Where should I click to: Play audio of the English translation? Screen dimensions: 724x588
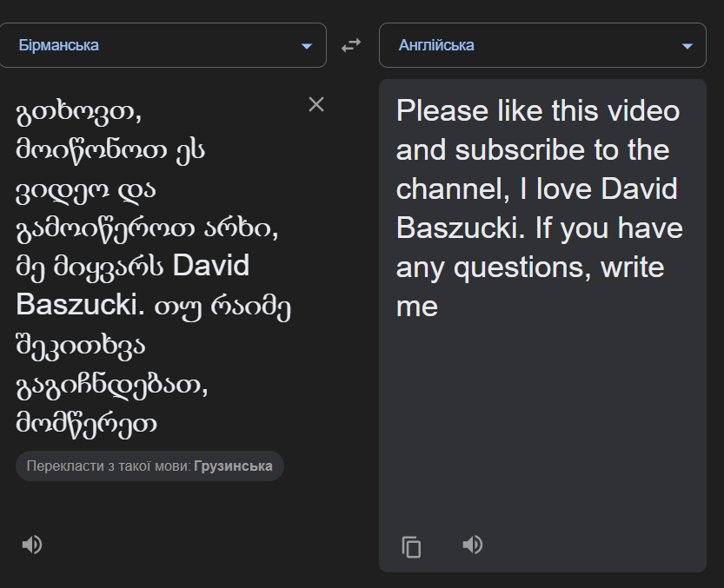472,545
